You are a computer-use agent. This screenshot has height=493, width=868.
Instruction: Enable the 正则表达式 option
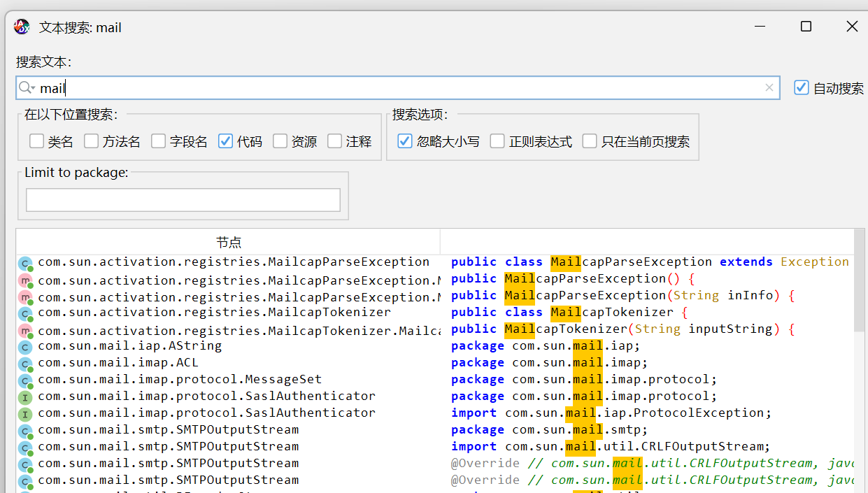[x=497, y=141]
